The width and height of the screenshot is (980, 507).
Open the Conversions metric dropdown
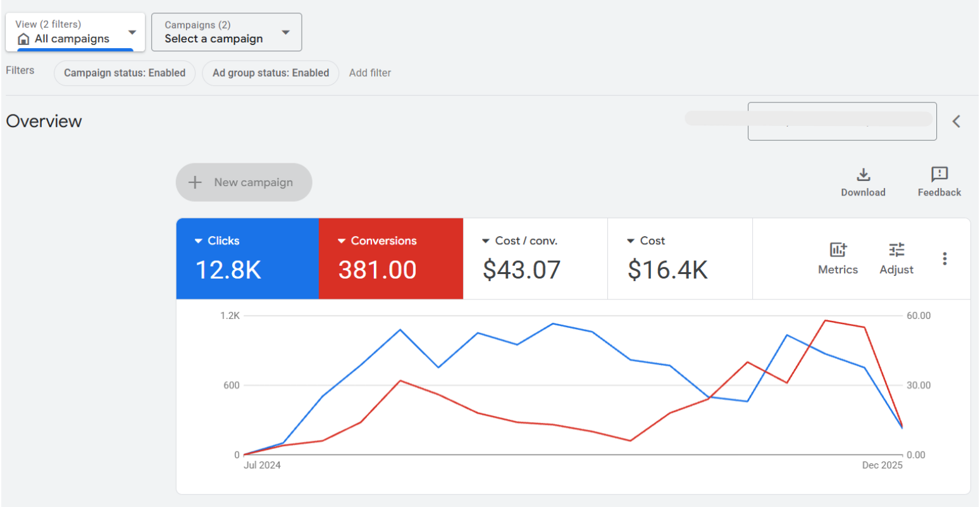point(377,241)
